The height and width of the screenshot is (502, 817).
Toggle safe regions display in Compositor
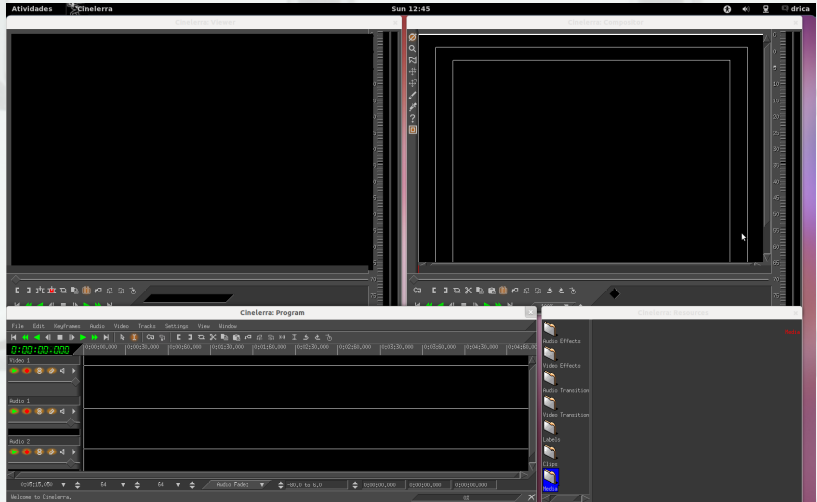point(412,130)
